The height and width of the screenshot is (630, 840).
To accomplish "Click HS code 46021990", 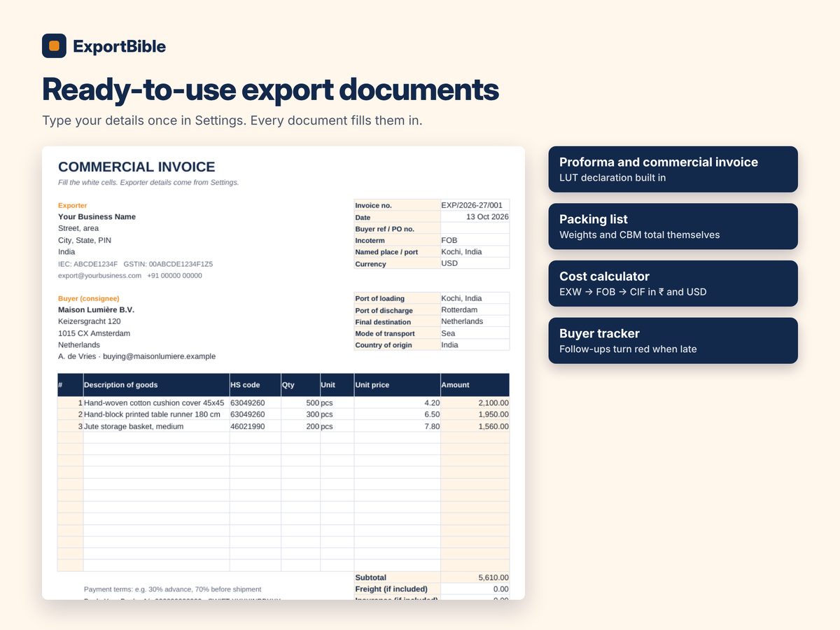I will 255,426.
